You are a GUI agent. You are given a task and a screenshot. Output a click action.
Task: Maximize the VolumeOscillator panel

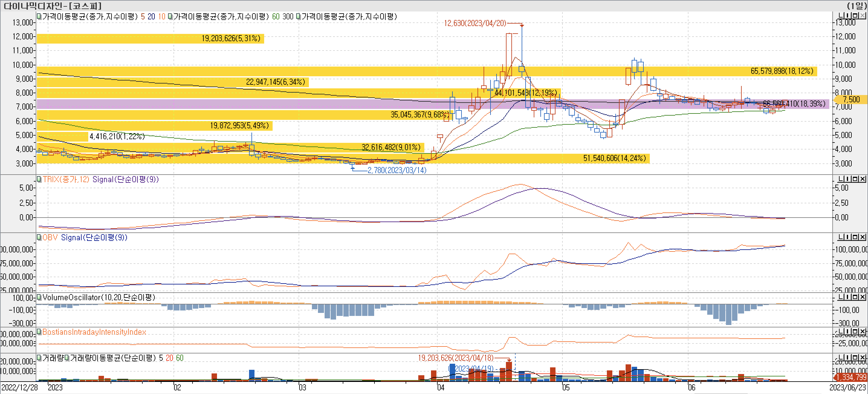856,297
